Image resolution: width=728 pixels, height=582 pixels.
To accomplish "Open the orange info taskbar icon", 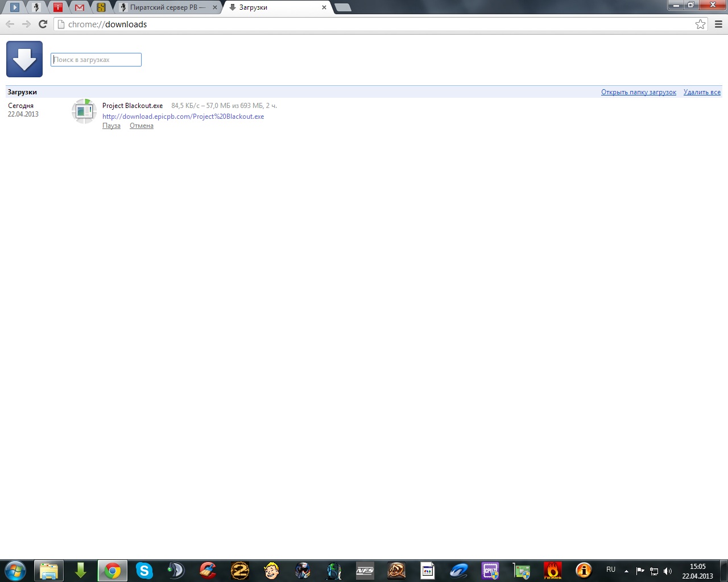I will [584, 571].
